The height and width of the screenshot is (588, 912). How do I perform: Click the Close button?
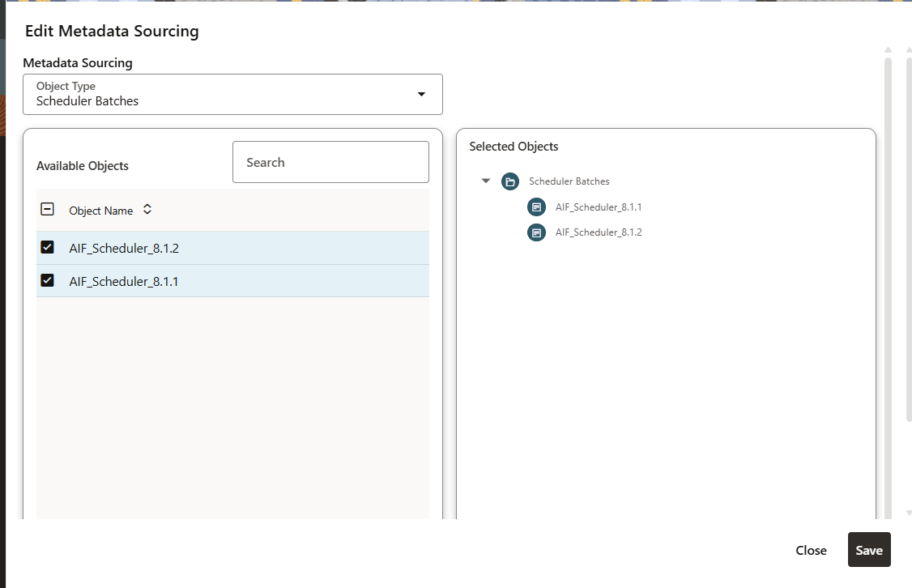(x=811, y=549)
